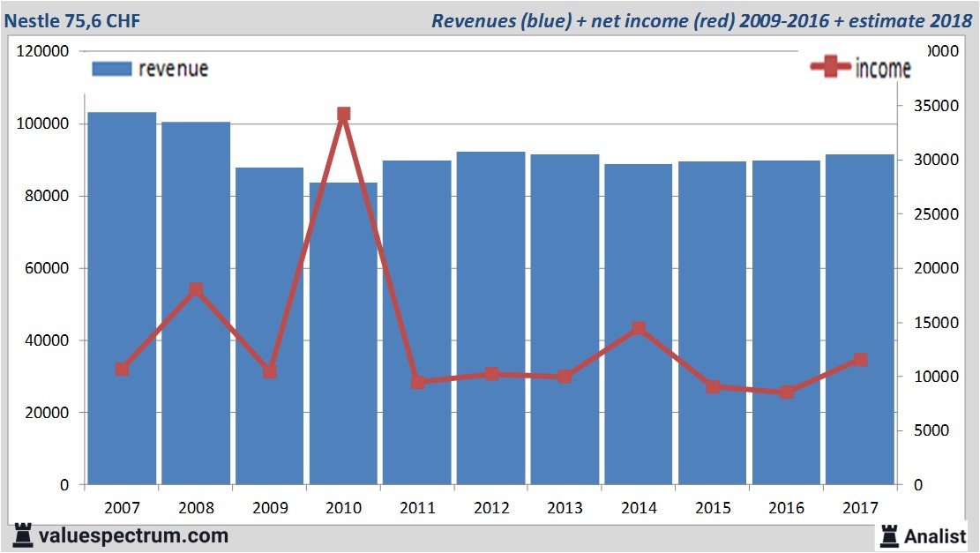Click the 2012 revenue bar
This screenshot has width=980, height=553.
[x=491, y=318]
